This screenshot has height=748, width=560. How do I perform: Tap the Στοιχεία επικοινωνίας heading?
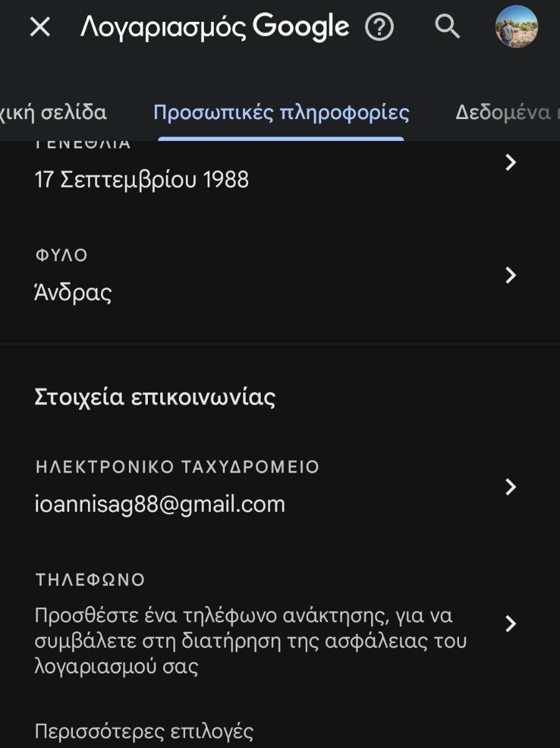[x=155, y=397]
